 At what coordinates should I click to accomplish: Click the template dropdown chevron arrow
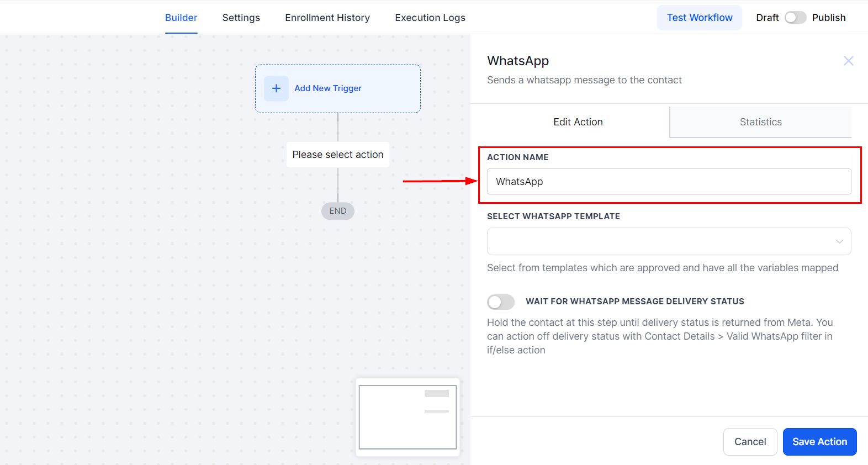839,241
